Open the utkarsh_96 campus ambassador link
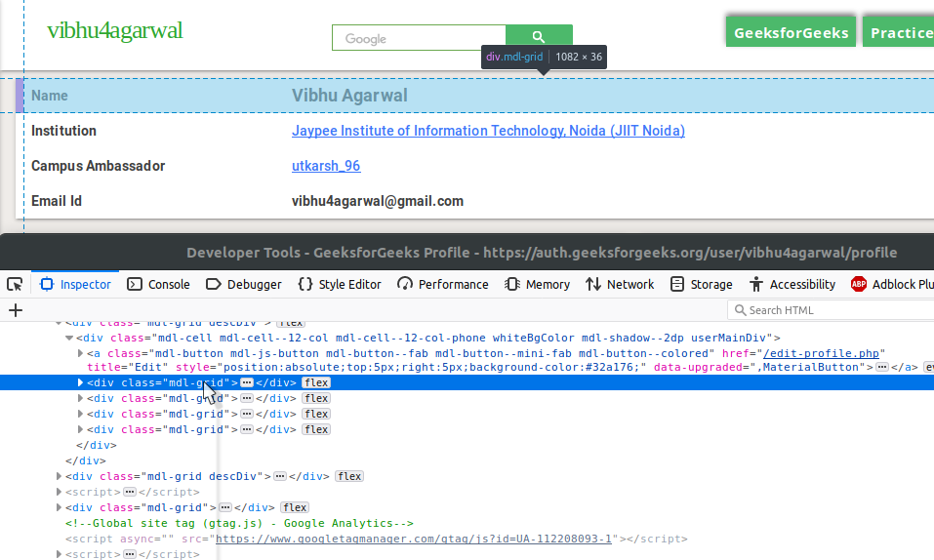 coord(326,166)
